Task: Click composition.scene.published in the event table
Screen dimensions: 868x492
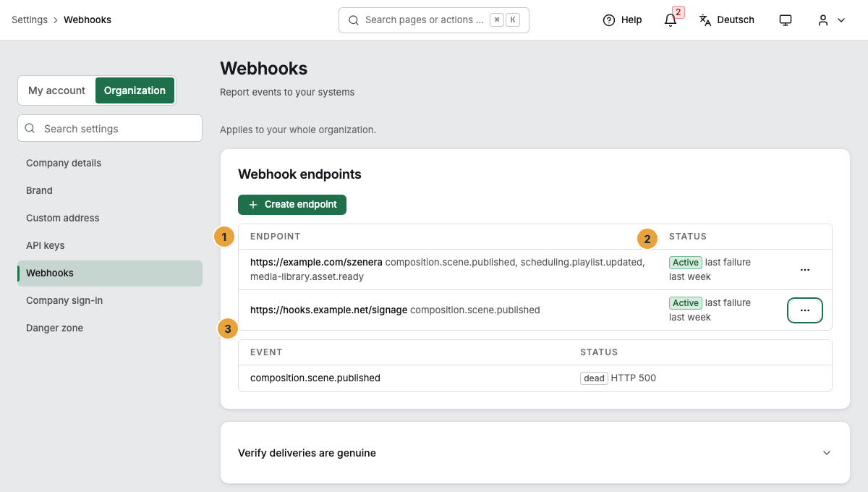Action: click(x=315, y=378)
